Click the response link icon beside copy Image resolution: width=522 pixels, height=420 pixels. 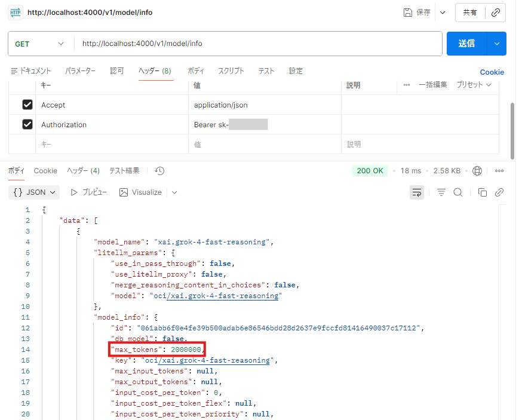point(499,192)
